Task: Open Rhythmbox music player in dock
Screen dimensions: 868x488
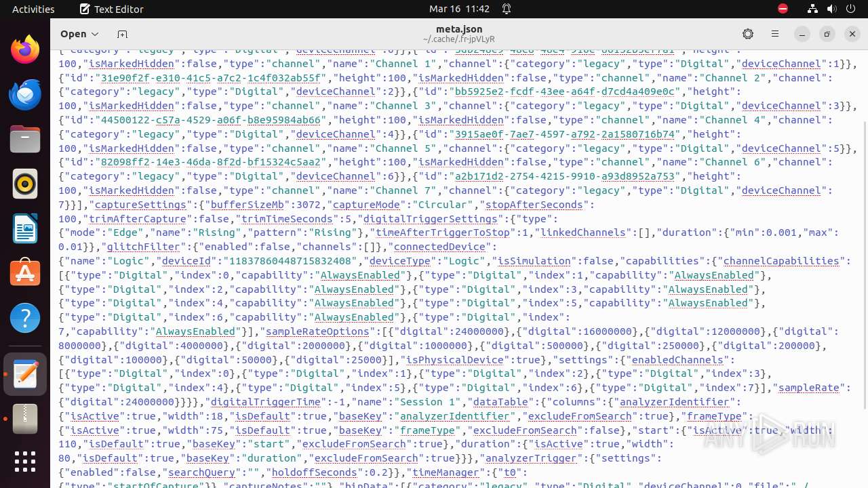Action: click(x=25, y=184)
